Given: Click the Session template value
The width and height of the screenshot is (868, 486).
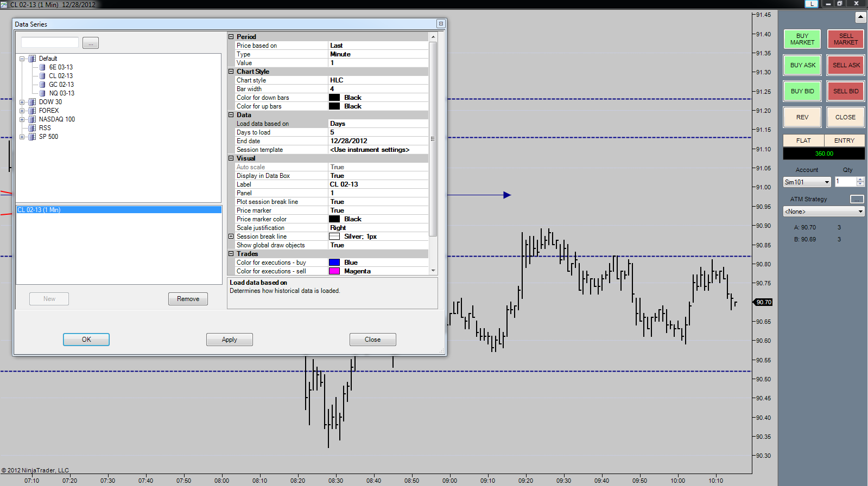Looking at the screenshot, I should click(378, 150).
